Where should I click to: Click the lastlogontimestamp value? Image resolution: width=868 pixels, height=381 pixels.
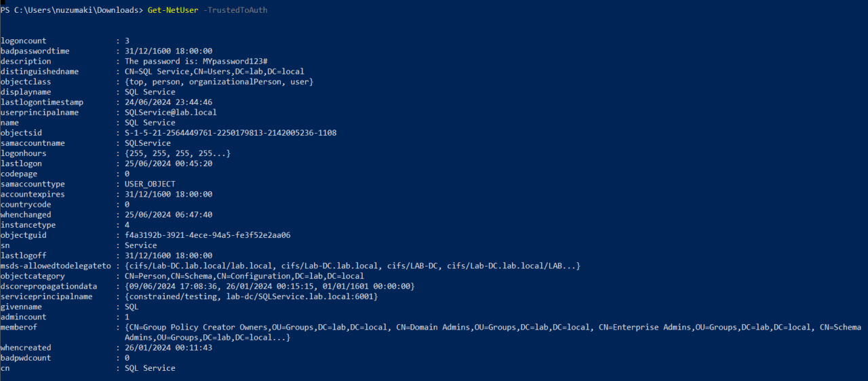tap(169, 102)
